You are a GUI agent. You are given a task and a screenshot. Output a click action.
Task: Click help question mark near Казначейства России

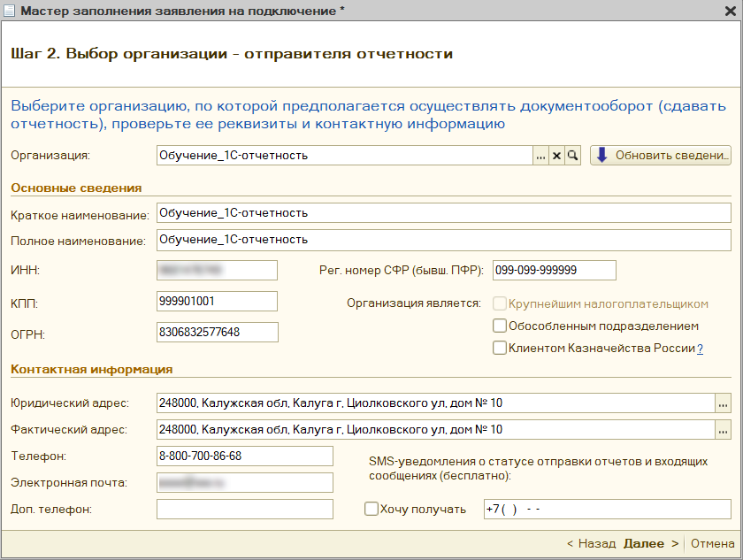[700, 349]
